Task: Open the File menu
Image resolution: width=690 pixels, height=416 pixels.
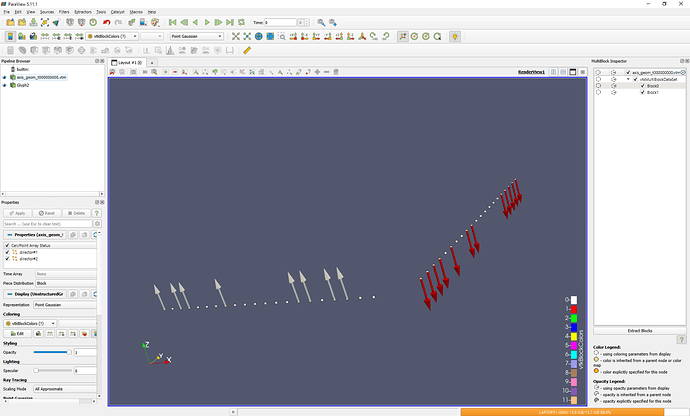Action: [x=6, y=12]
